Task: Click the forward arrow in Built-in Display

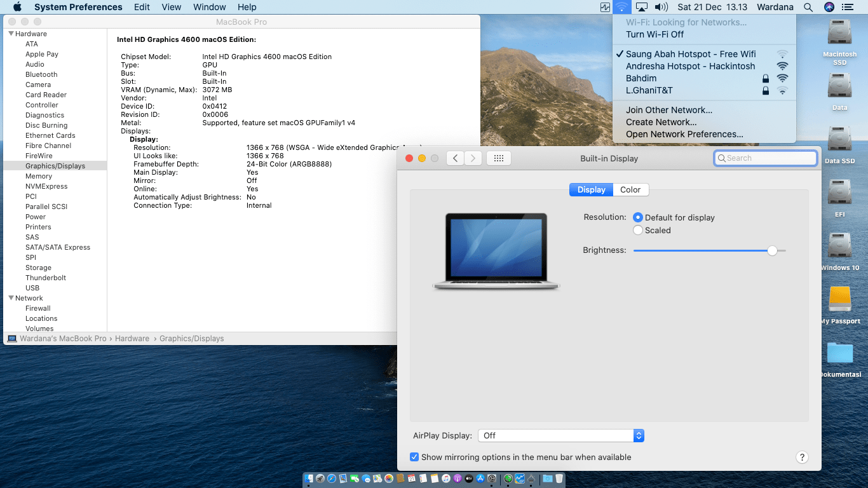Action: (473, 158)
